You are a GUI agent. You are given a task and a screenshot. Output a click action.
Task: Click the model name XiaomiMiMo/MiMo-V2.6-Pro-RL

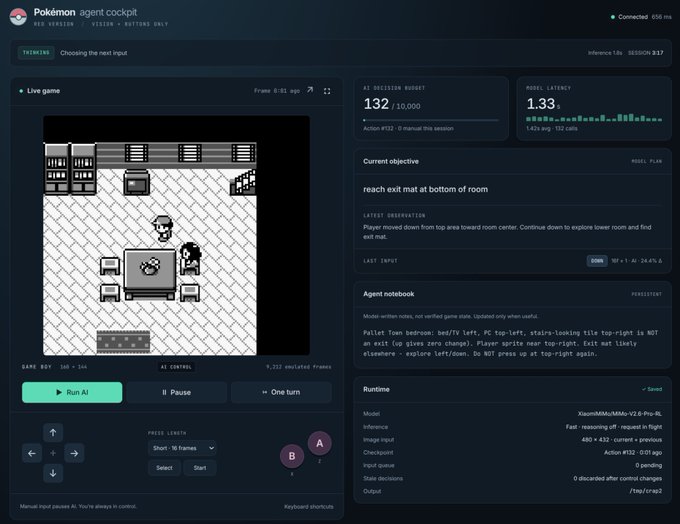[620, 414]
